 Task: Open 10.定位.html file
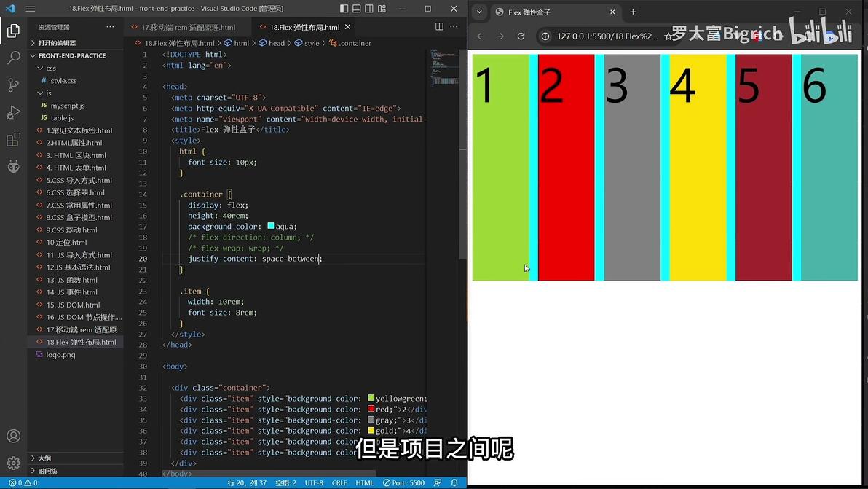[x=75, y=242]
